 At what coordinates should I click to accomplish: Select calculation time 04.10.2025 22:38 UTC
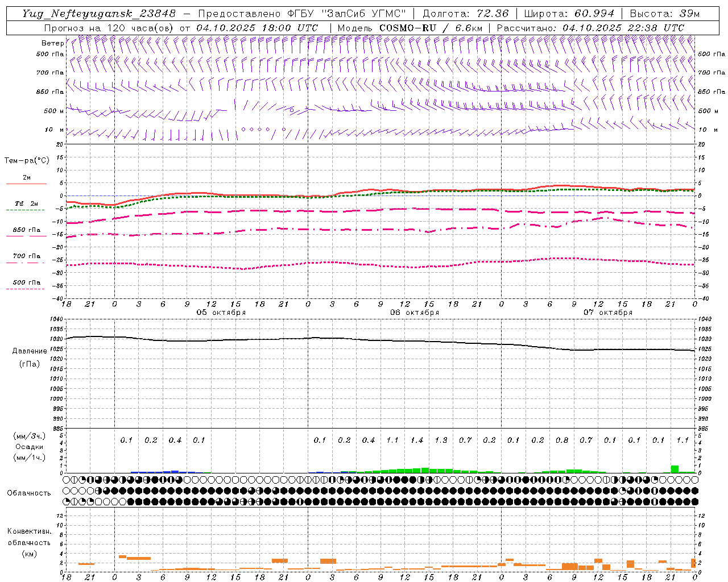coord(623,28)
